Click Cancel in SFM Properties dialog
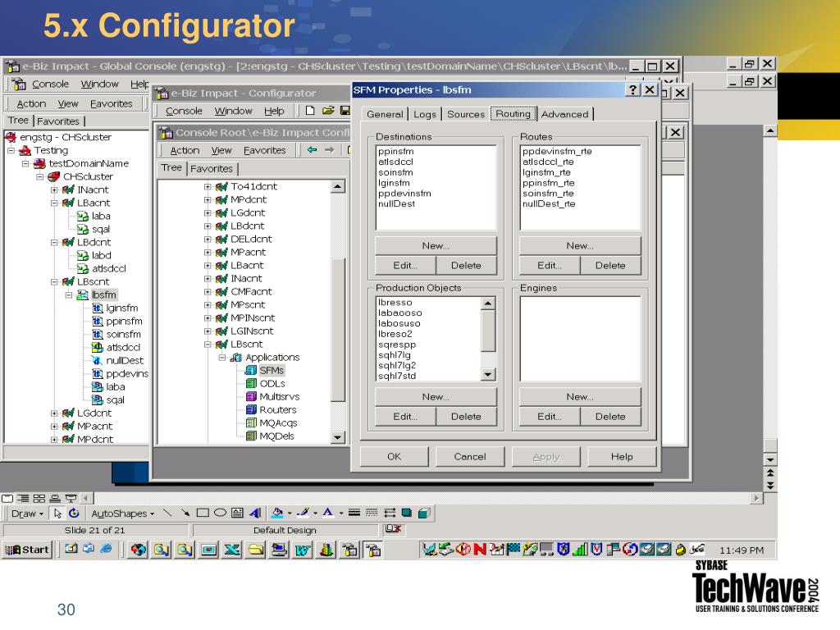 tap(470, 456)
